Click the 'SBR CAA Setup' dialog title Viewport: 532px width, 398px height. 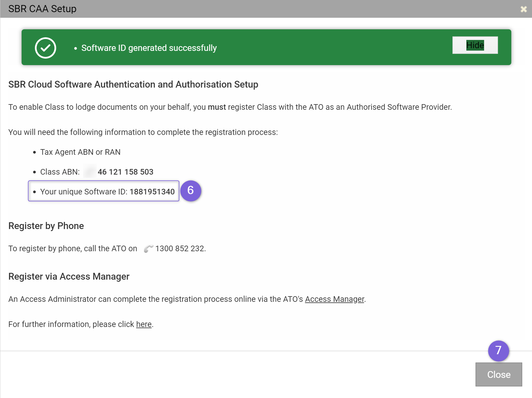[x=42, y=9]
